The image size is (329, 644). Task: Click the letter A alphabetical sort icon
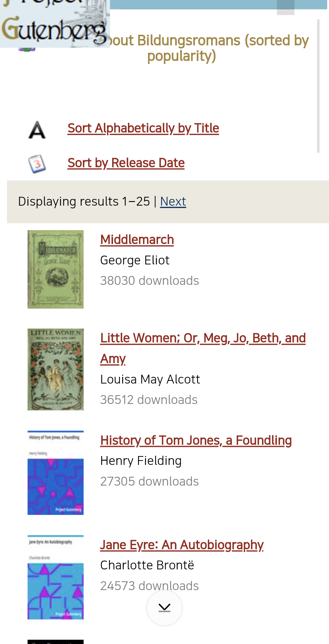click(37, 130)
